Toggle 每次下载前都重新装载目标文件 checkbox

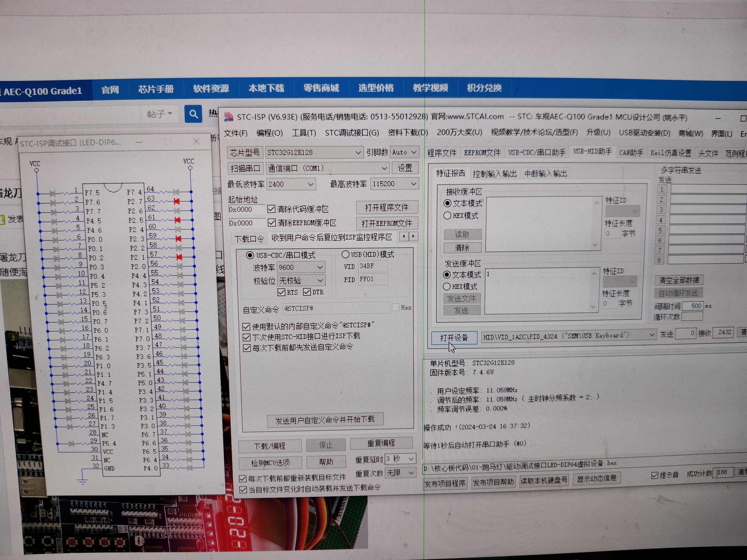[x=242, y=479]
